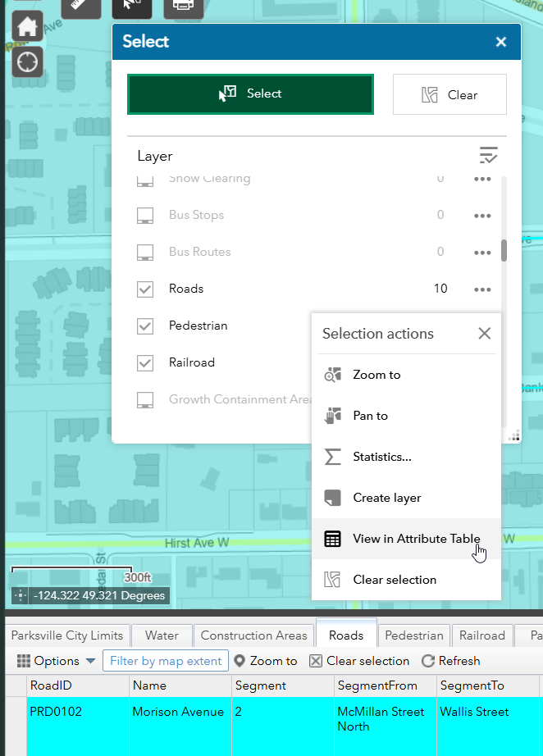Screen dimensions: 543x756
Task: Choose Zoom to in Selection actions
Action: (x=407, y=375)
